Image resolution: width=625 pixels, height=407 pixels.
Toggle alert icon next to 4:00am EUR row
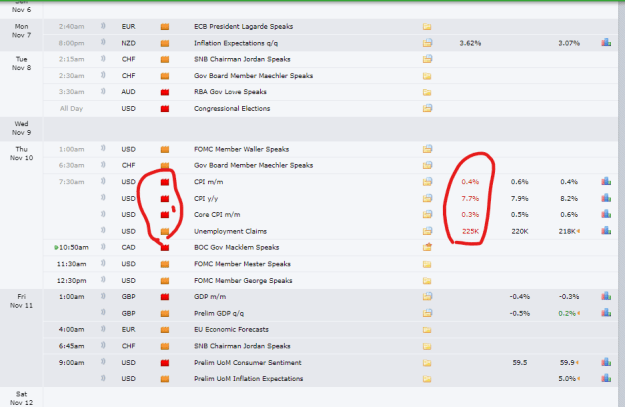click(103, 329)
